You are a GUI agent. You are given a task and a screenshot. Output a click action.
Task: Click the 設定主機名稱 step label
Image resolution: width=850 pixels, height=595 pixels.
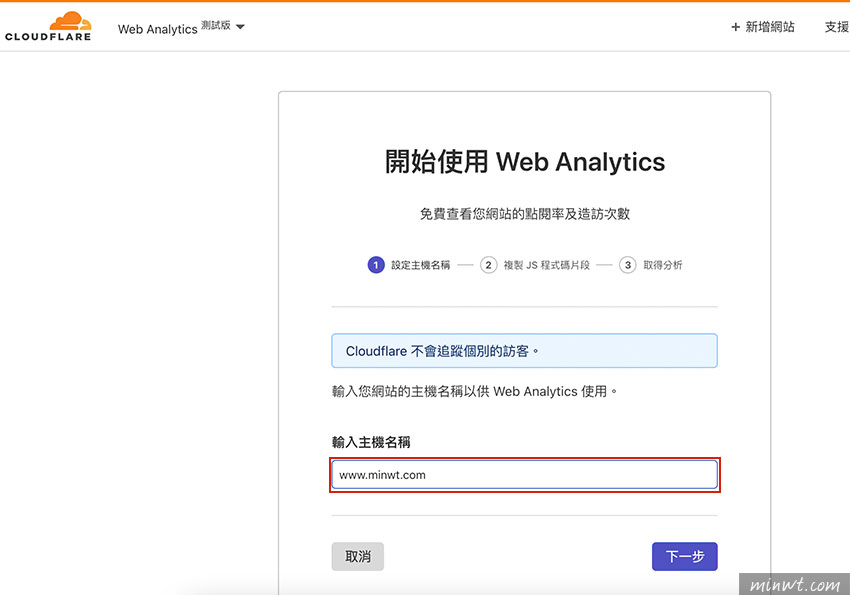(421, 265)
